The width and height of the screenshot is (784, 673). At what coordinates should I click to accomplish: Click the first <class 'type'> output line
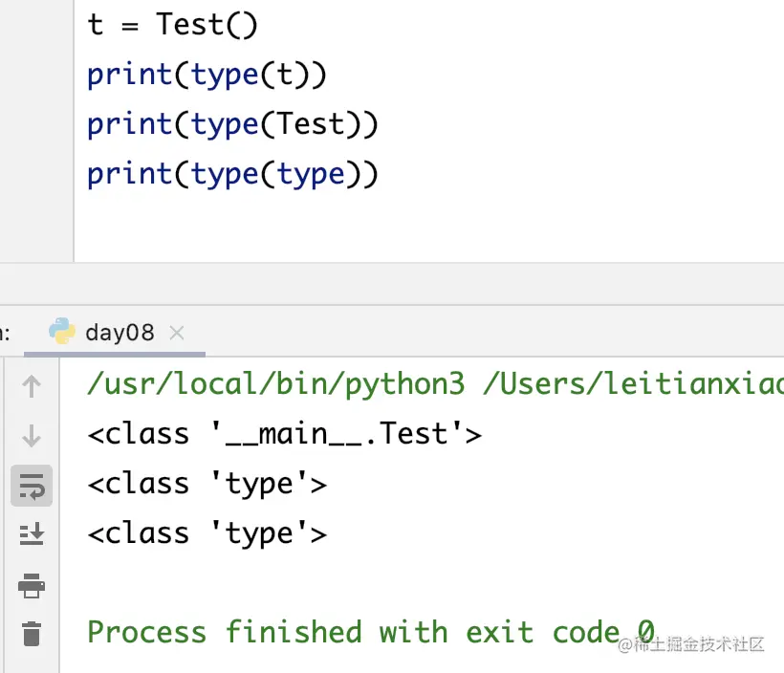click(207, 484)
